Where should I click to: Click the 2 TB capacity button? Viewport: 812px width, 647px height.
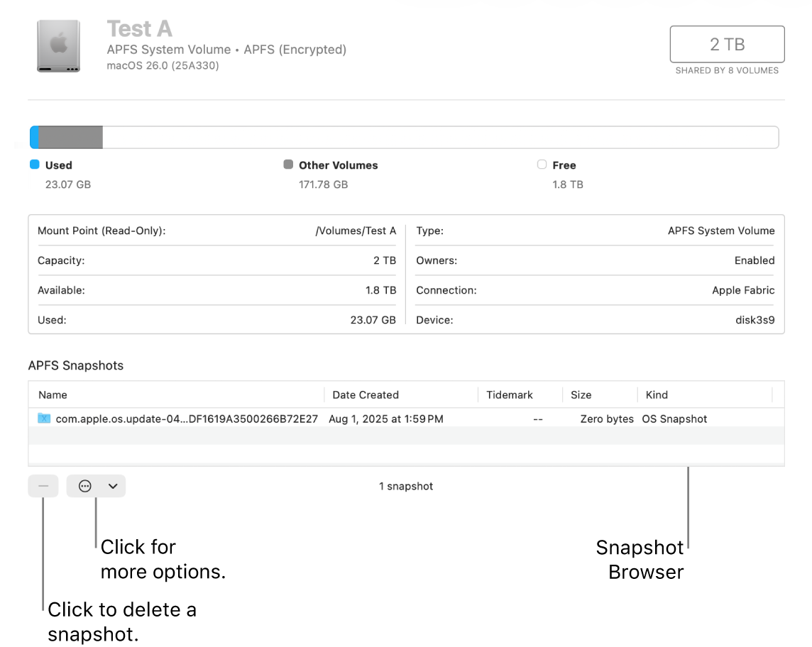(726, 43)
